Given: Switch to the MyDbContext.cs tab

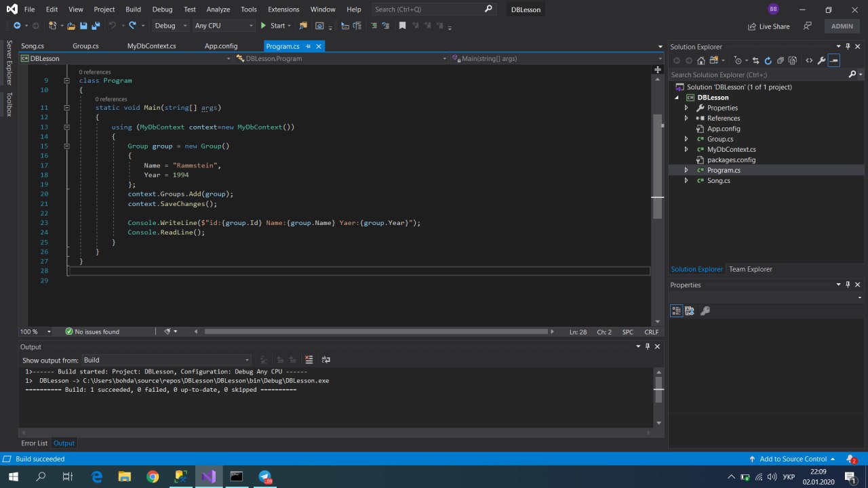Looking at the screenshot, I should 151,46.
